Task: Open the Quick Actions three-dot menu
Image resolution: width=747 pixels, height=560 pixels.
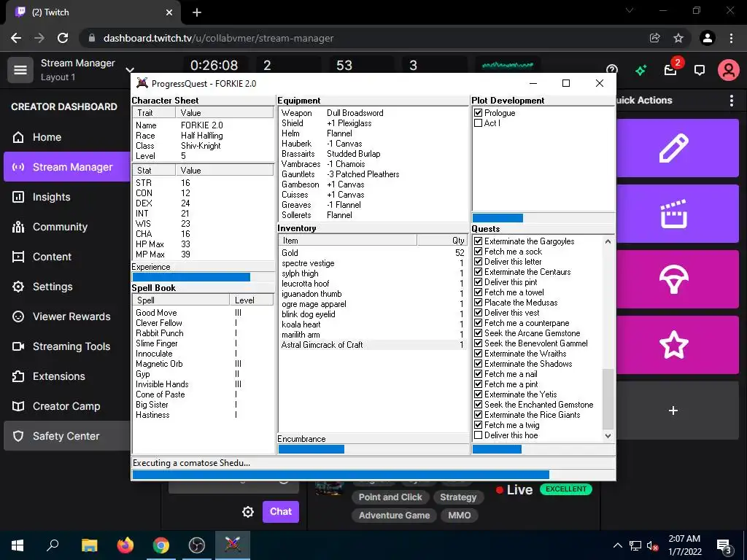Action: tap(732, 101)
